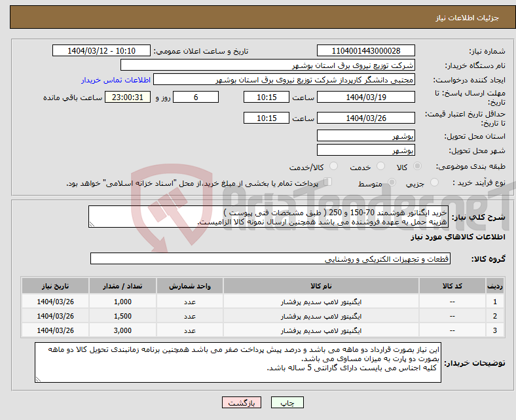The image size is (516, 420).
Task: Click the چاپ (print) button
Action: click(x=287, y=402)
